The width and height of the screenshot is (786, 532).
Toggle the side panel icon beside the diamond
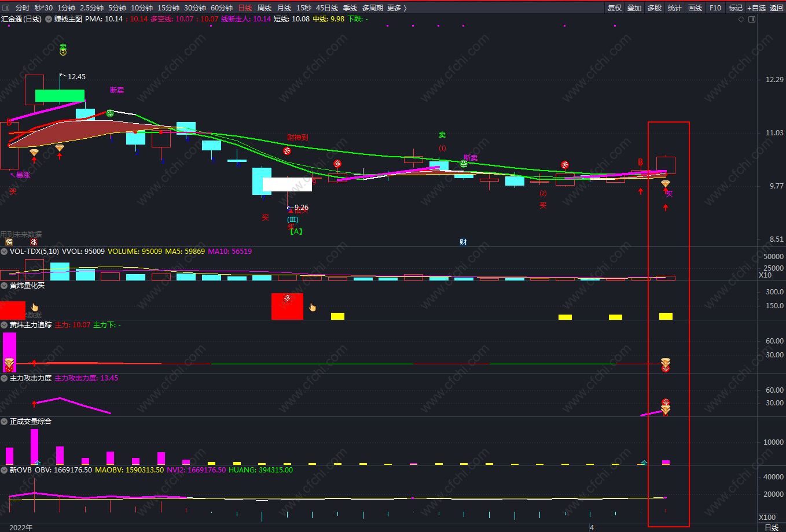click(x=752, y=19)
